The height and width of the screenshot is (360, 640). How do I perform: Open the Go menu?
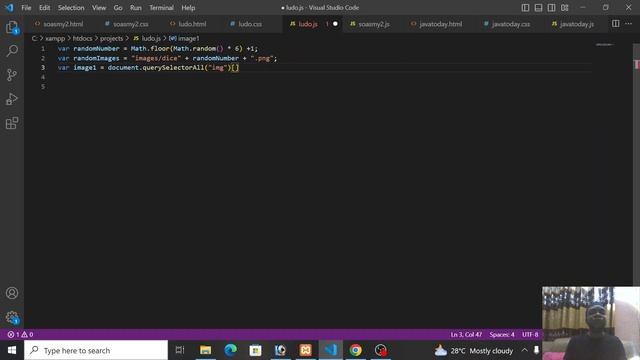(118, 7)
